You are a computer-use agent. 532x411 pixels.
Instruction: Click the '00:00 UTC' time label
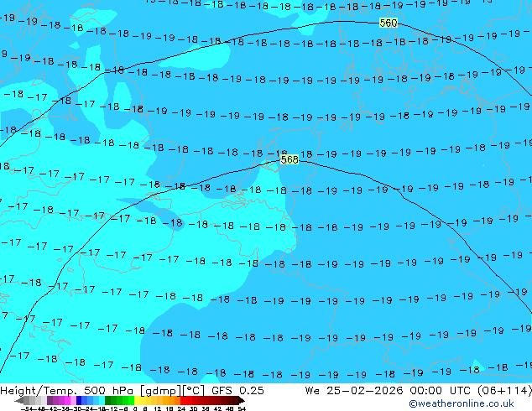[441, 391]
